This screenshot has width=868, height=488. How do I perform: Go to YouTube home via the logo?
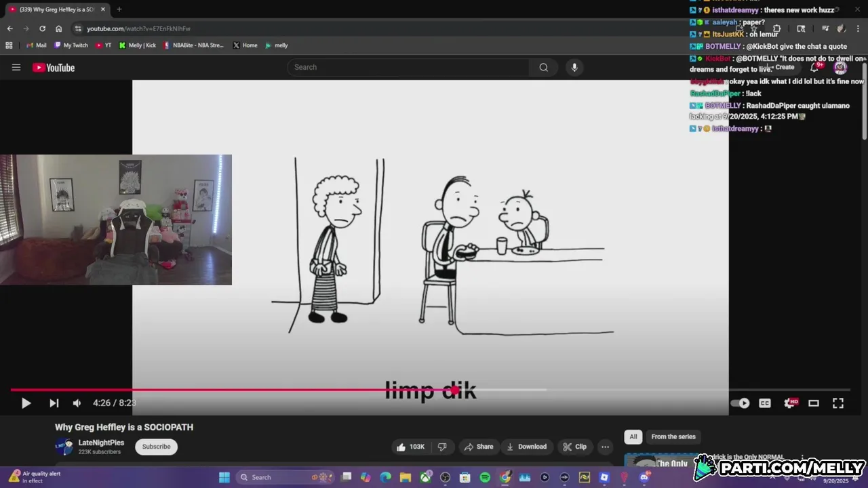[54, 67]
